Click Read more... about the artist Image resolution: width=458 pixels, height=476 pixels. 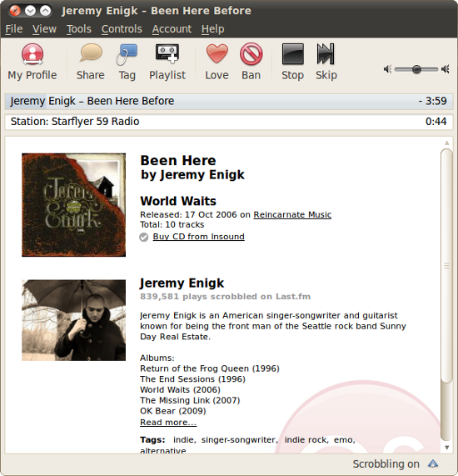(168, 423)
